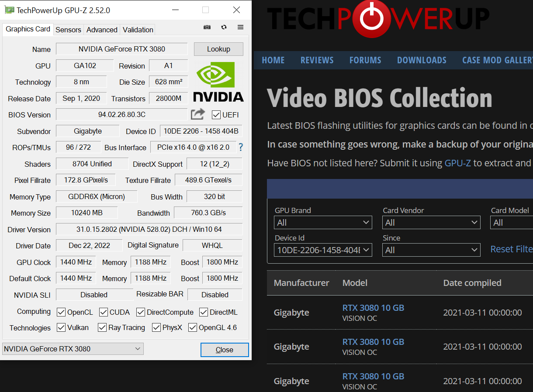Click the Texture Fillrate 489.6 GTexel/s value
Viewport: 533px width, 392px height.
[208, 180]
